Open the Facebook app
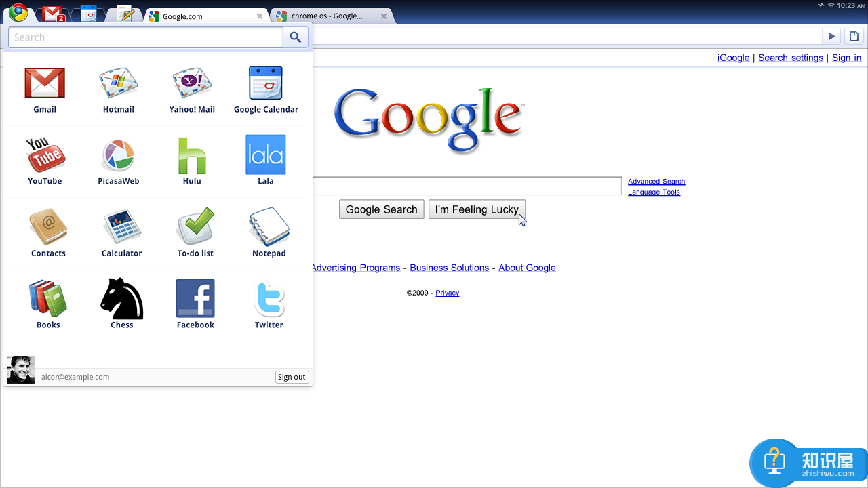The width and height of the screenshot is (868, 488). click(195, 298)
